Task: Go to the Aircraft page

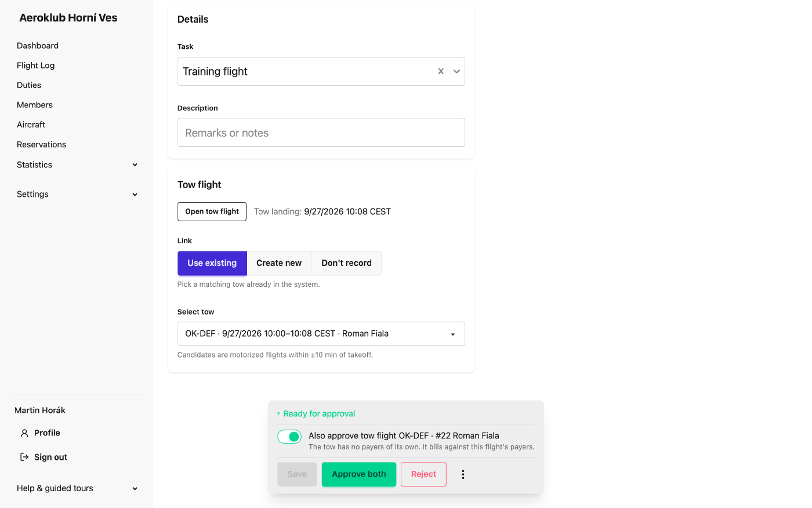Action: click(x=31, y=125)
